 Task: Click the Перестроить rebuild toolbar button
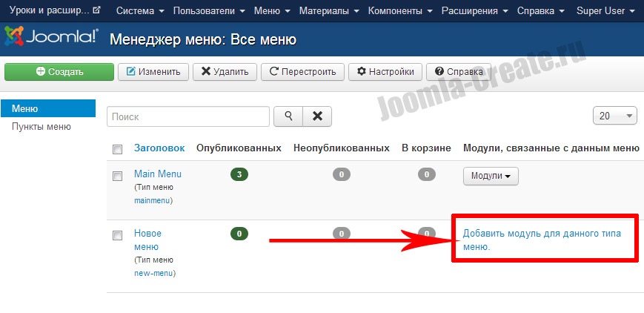tap(303, 72)
